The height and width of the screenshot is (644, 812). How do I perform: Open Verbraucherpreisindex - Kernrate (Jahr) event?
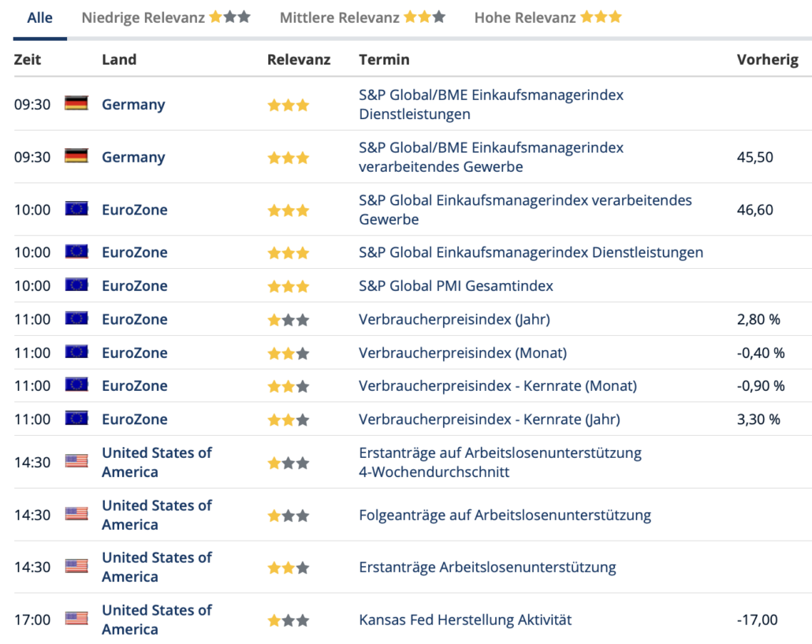[x=489, y=419]
